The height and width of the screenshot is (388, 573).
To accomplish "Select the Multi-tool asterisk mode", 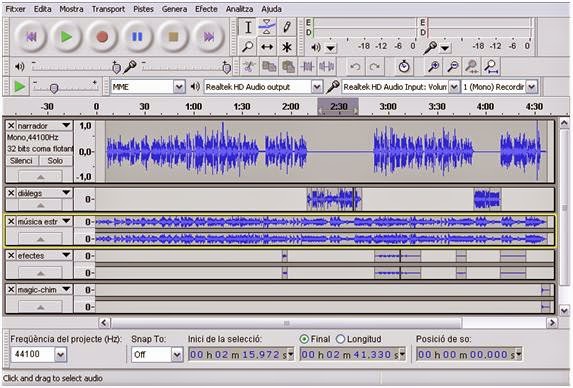I will 286,47.
